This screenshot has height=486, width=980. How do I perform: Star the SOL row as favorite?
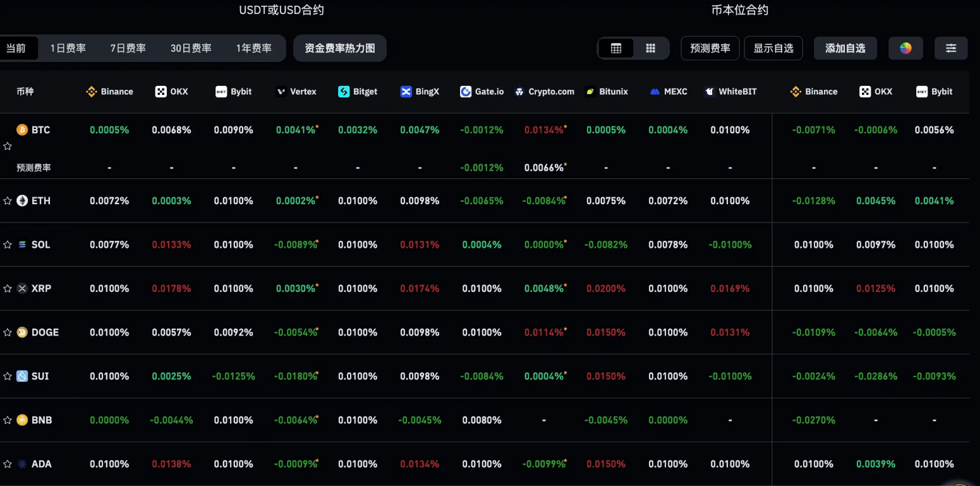[x=8, y=245]
